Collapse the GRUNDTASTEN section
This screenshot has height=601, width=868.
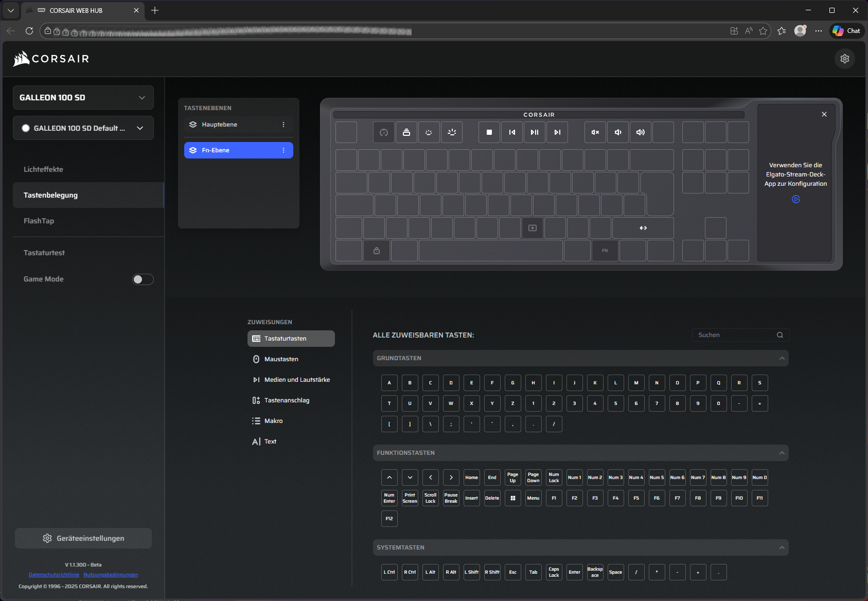(782, 358)
